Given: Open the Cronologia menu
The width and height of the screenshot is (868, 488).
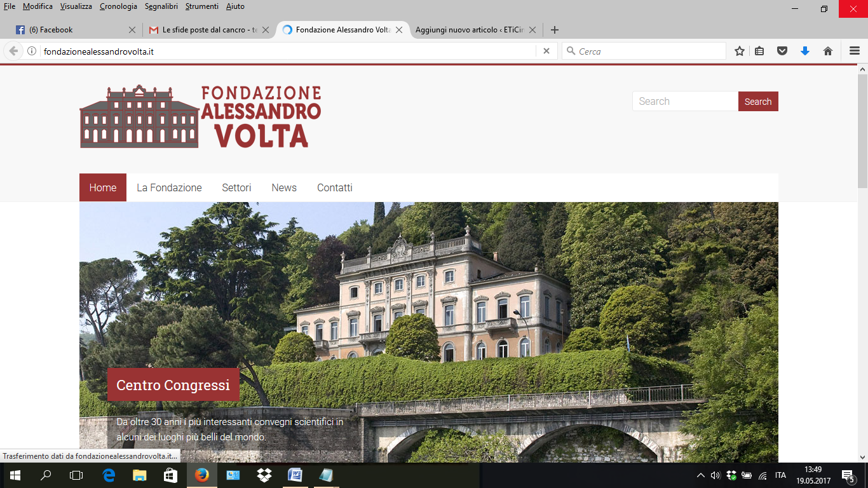Looking at the screenshot, I should pos(118,6).
